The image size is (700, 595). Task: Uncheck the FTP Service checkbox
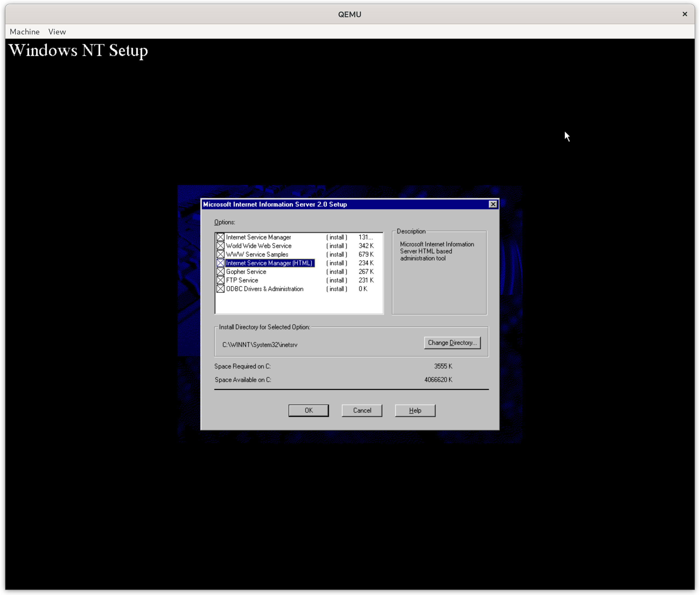coord(220,280)
